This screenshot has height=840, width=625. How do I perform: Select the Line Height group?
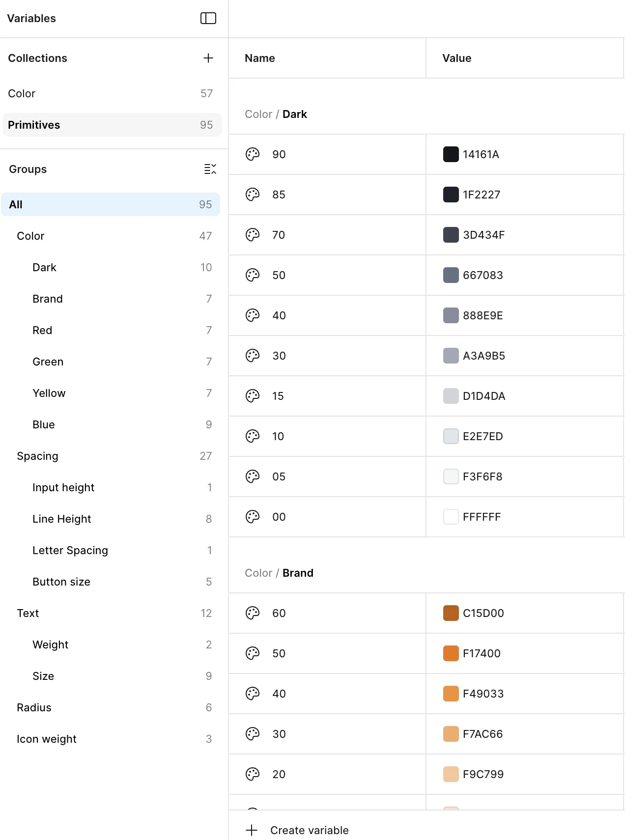point(62,519)
